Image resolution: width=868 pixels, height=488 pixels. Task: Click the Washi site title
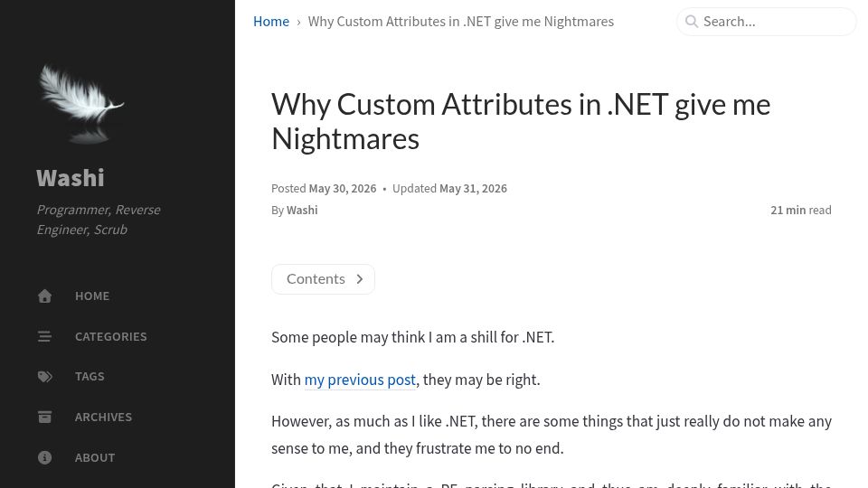tap(71, 178)
